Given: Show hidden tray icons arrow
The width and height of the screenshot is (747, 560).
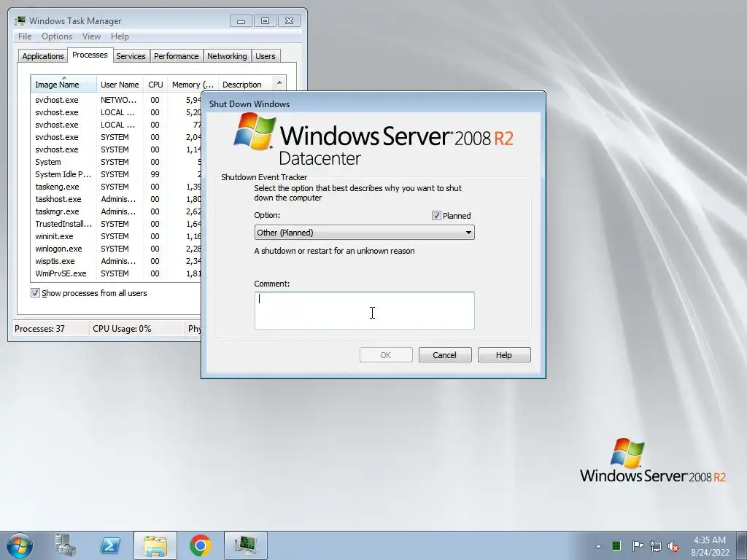Looking at the screenshot, I should tap(598, 546).
